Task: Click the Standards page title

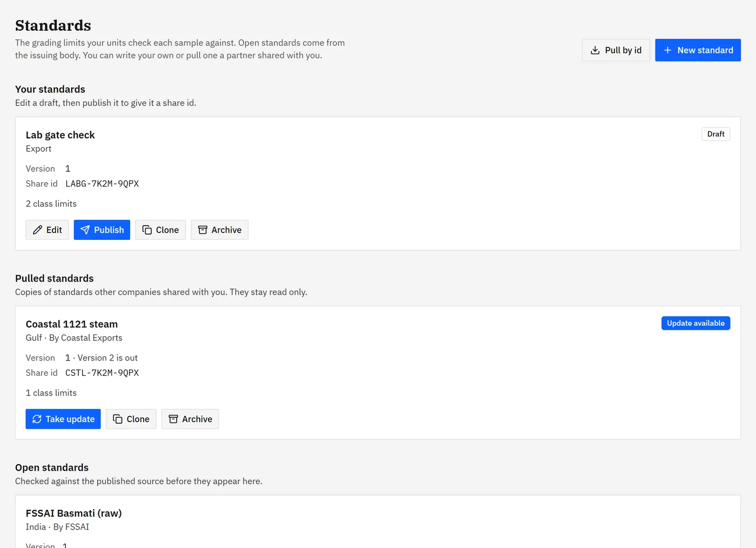Action: pos(53,25)
